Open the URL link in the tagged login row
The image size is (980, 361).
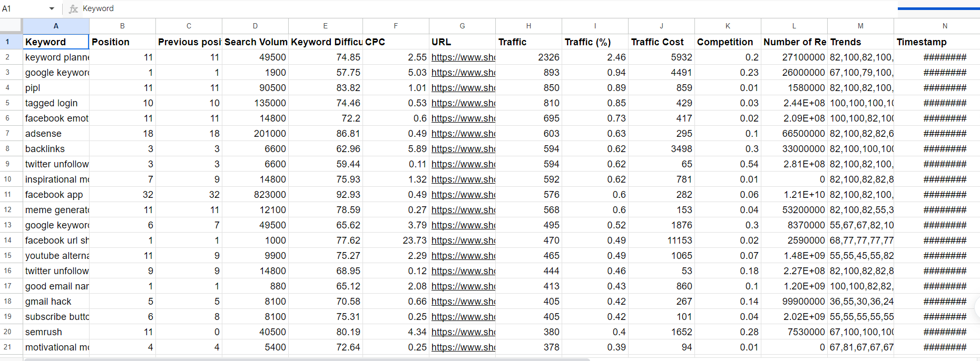tap(463, 103)
